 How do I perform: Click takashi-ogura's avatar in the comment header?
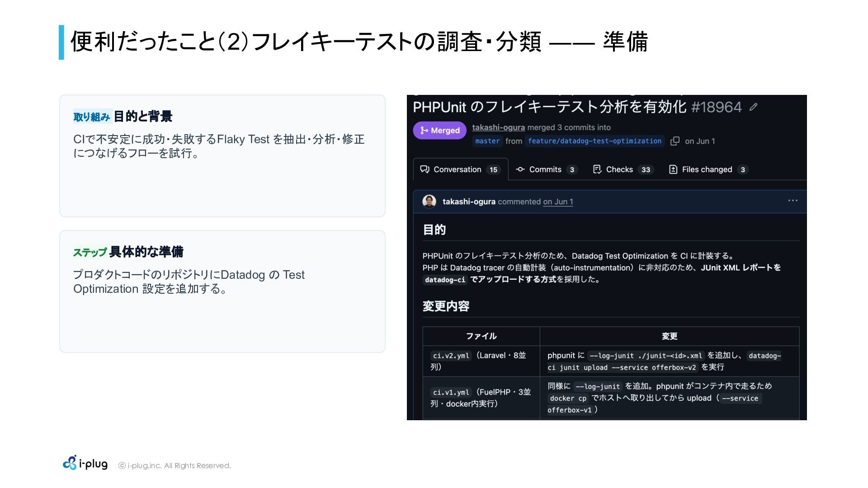(x=429, y=202)
